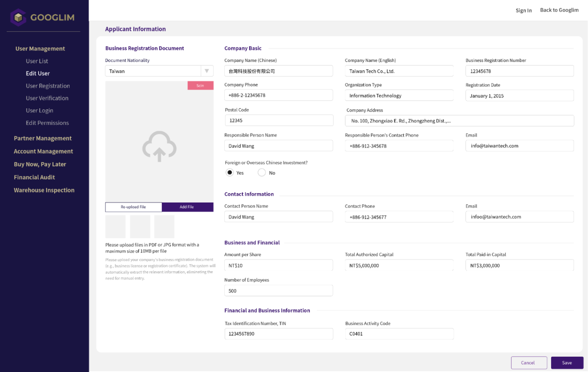588x372 pixels.
Task: Click the Business Registration Document heading
Action: pyautogui.click(x=144, y=48)
